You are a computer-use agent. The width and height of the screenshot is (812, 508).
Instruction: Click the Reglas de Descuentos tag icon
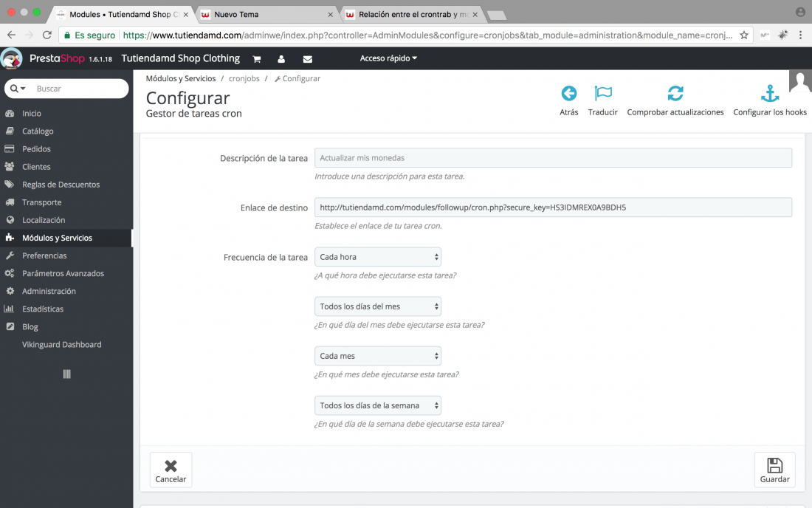tap(10, 185)
